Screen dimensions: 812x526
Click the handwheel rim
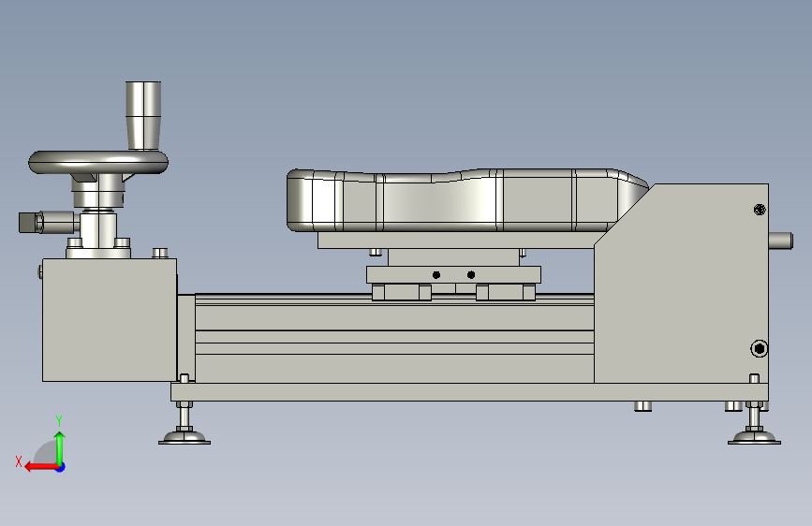tap(98, 162)
